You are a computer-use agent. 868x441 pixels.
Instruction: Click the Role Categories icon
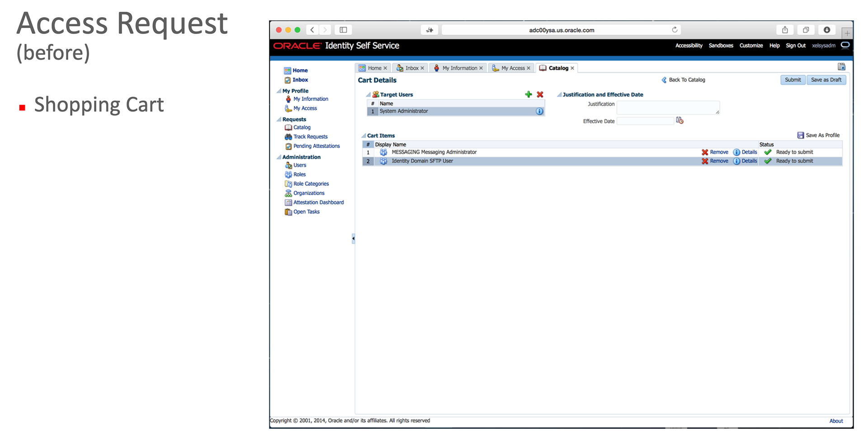(x=288, y=184)
